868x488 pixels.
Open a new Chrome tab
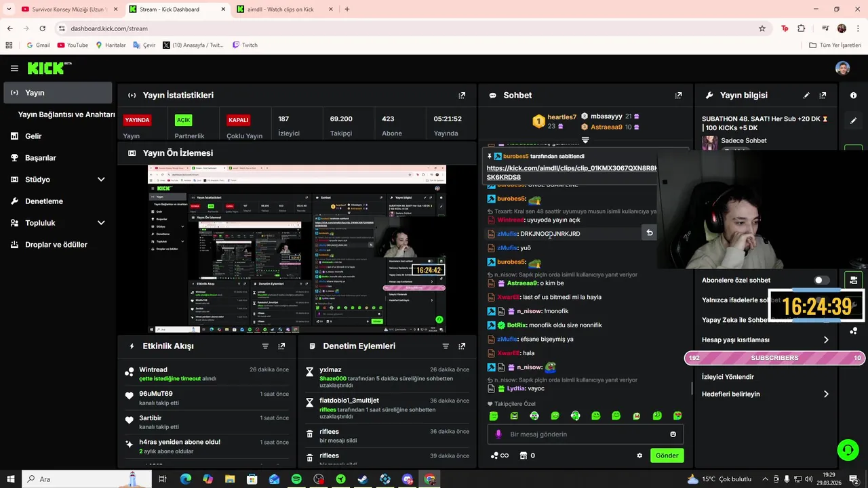[347, 9]
